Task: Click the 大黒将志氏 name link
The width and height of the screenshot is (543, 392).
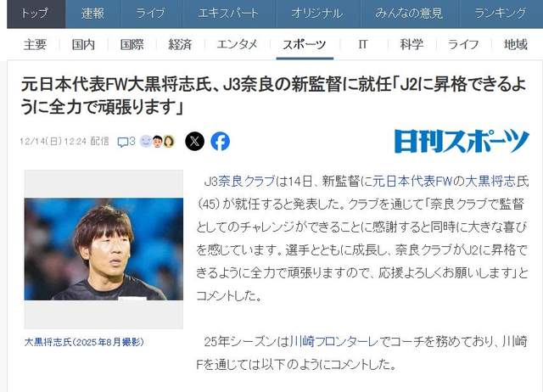Action: click(496, 182)
